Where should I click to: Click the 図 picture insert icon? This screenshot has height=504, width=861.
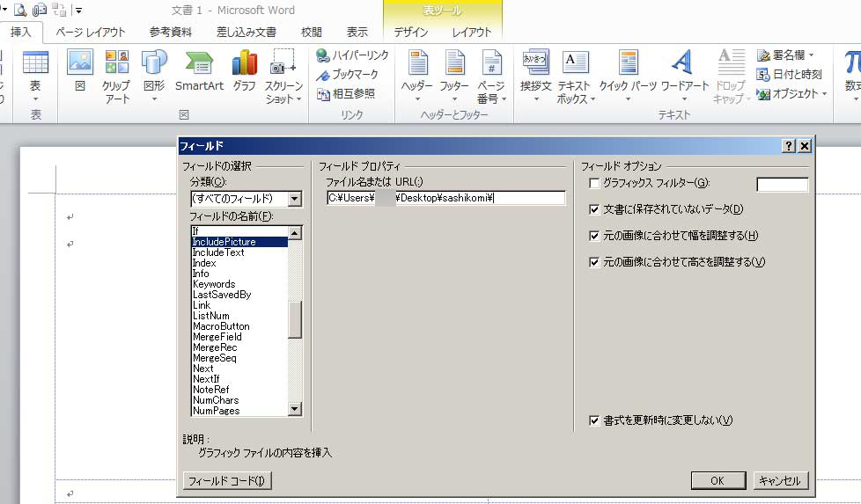(79, 71)
